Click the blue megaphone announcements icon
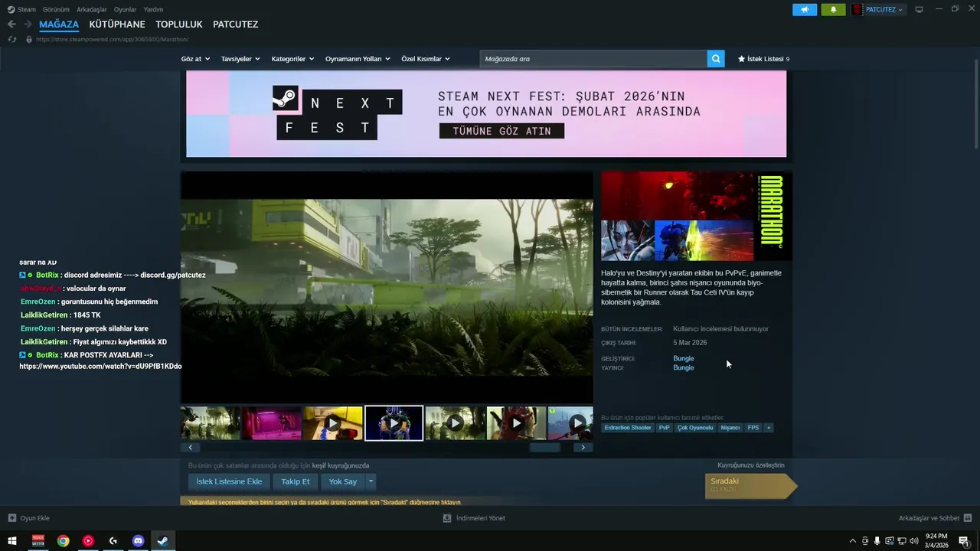The width and height of the screenshot is (980, 551). [x=805, y=10]
